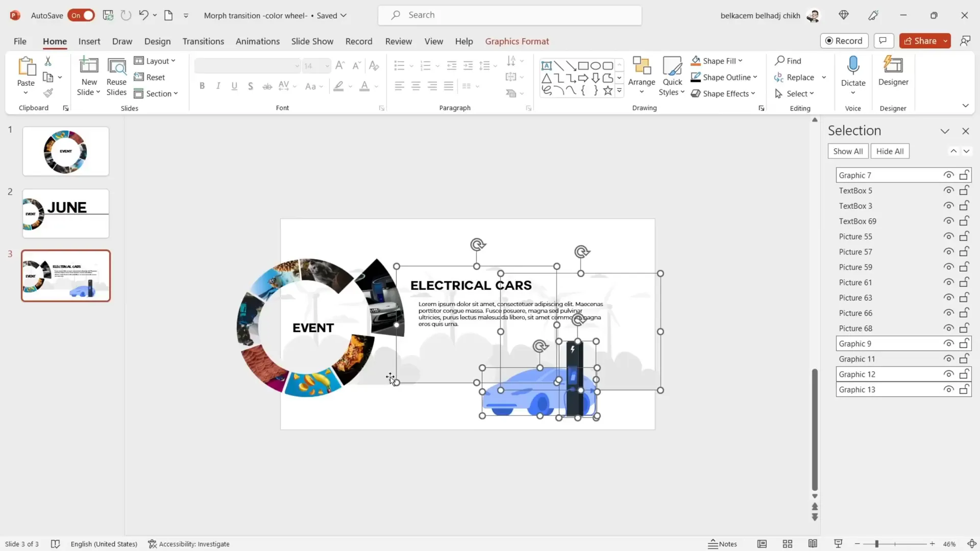Open the Designer pane
980x551 pixels.
pyautogui.click(x=893, y=71)
